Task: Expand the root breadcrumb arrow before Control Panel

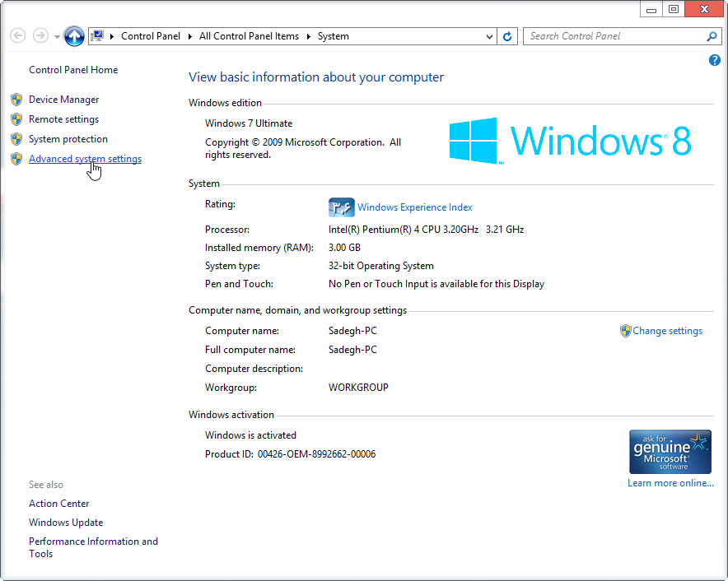Action: coord(112,36)
